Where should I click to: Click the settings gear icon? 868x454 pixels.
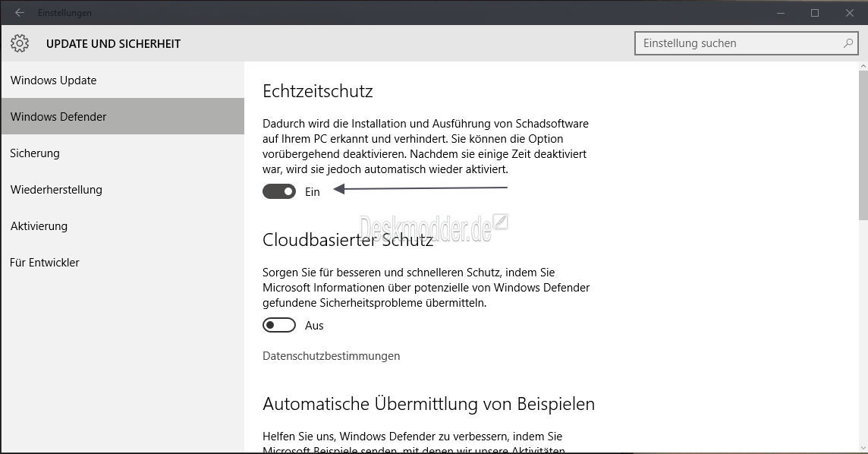click(x=20, y=43)
